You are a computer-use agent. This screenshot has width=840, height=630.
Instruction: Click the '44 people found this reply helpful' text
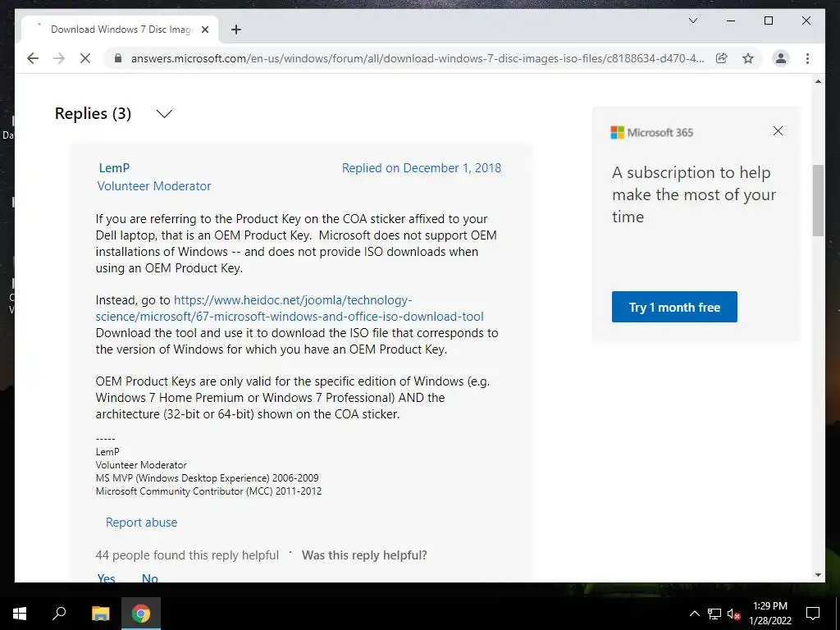(x=187, y=555)
